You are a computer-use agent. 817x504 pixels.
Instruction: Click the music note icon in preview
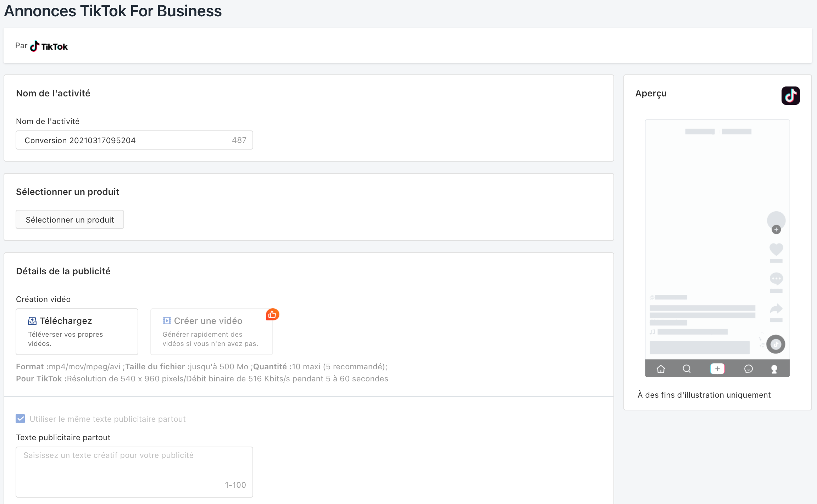coord(652,332)
